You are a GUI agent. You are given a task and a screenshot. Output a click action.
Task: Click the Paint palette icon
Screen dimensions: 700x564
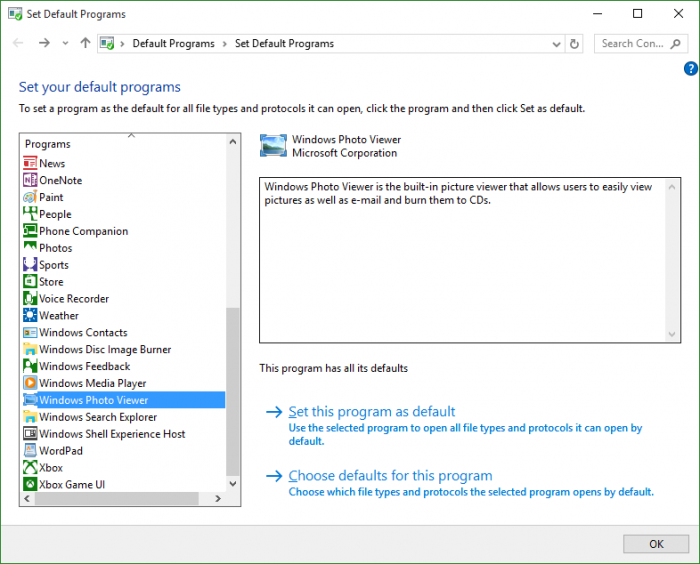coord(30,197)
